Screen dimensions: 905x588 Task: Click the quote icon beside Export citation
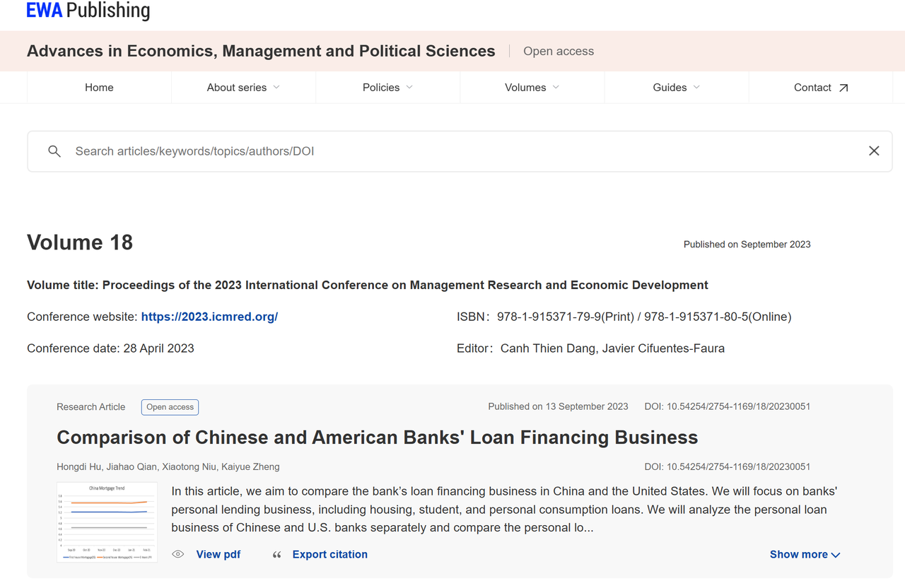click(x=276, y=555)
